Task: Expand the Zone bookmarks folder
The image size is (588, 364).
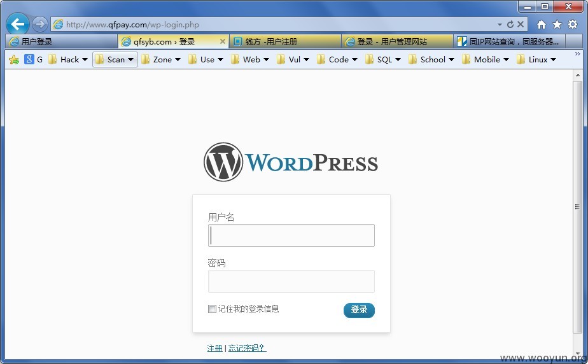Action: (161, 59)
